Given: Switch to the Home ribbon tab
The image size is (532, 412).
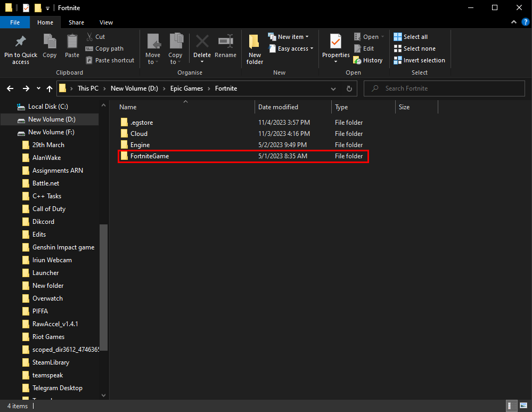Looking at the screenshot, I should pyautogui.click(x=45, y=22).
